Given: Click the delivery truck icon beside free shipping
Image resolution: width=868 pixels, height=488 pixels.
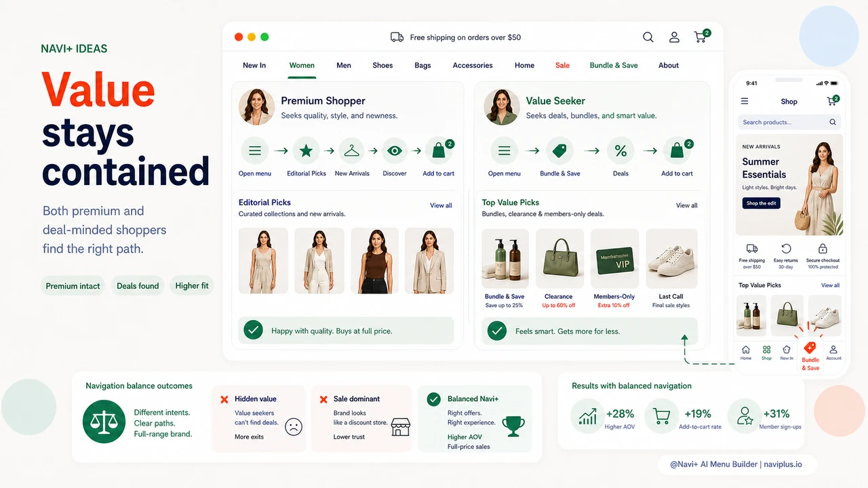Looking at the screenshot, I should point(397,37).
